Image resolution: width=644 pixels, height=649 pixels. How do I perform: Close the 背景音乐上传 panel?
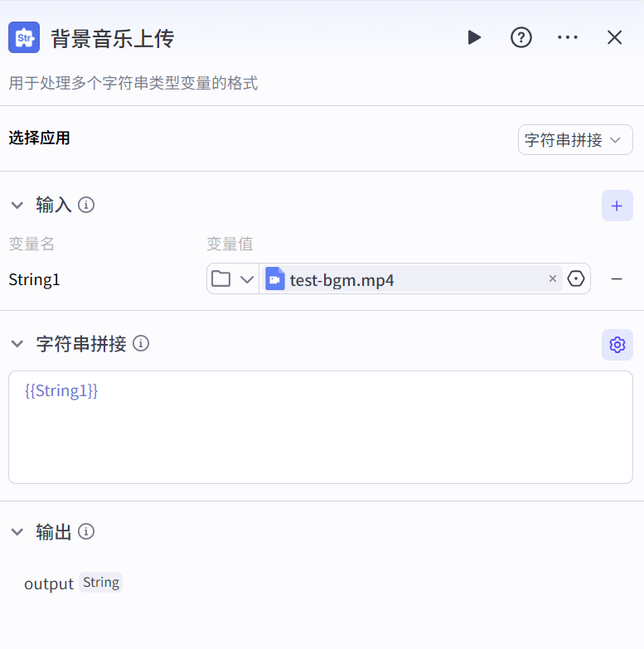(x=615, y=37)
